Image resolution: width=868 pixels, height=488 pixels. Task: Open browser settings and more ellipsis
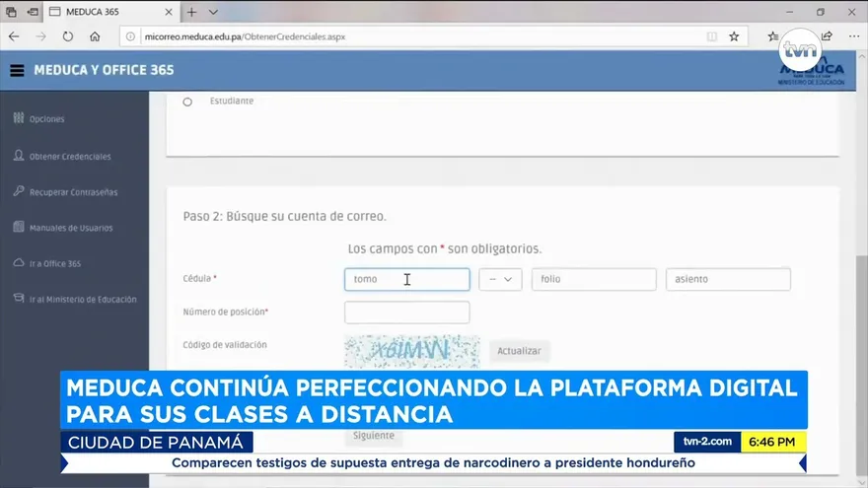click(854, 36)
